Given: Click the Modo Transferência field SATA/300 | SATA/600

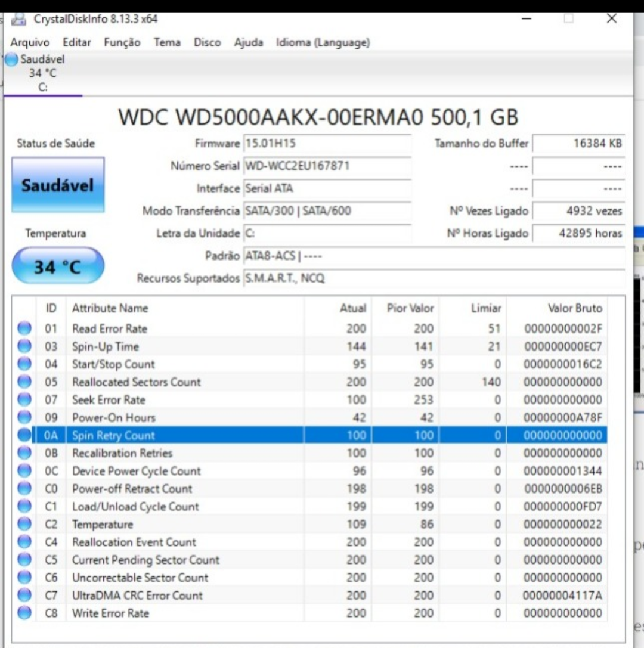Looking at the screenshot, I should [327, 211].
